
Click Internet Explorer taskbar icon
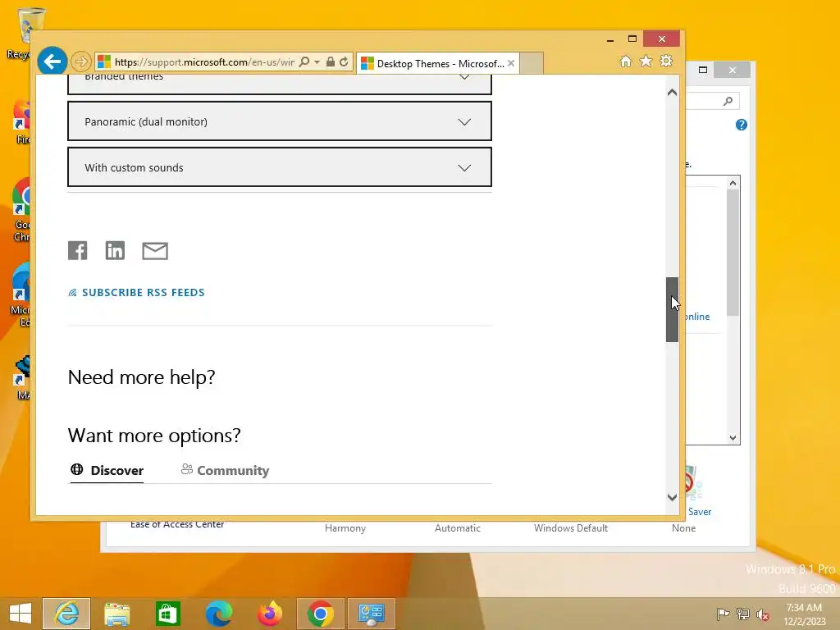tap(66, 614)
